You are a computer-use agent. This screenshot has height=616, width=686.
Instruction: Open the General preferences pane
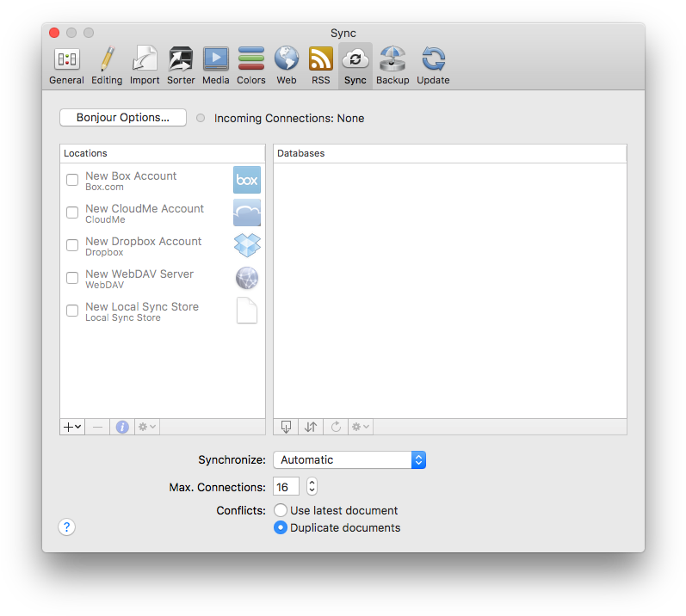coord(66,65)
